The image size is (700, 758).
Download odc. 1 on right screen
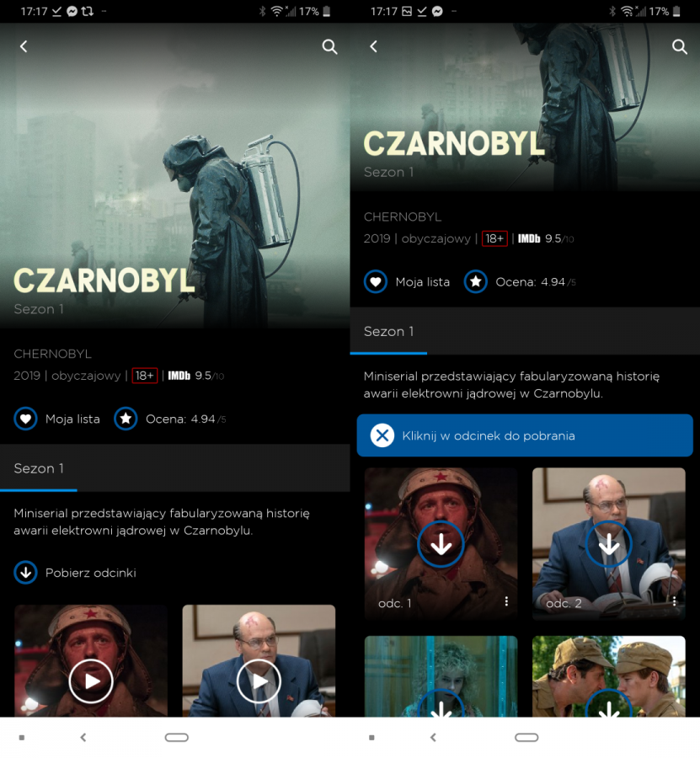coord(441,544)
